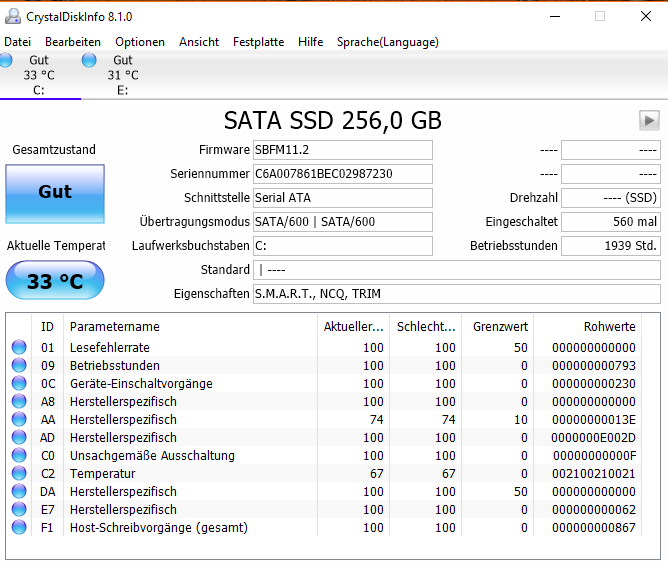The height and width of the screenshot is (565, 668).
Task: Select the Host-Schreibvorgänge (gesamt) parameter name
Action: pyautogui.click(x=158, y=528)
